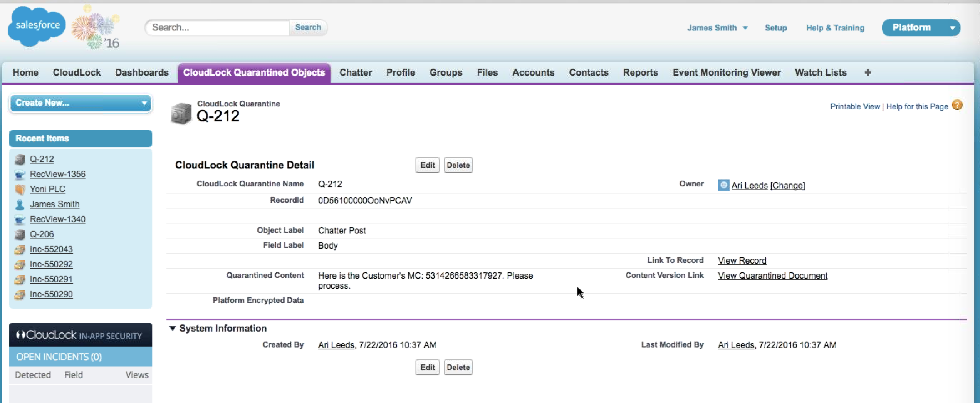Click the Ari Leeds owner avatar icon
The image size is (980, 403).
[x=723, y=185]
